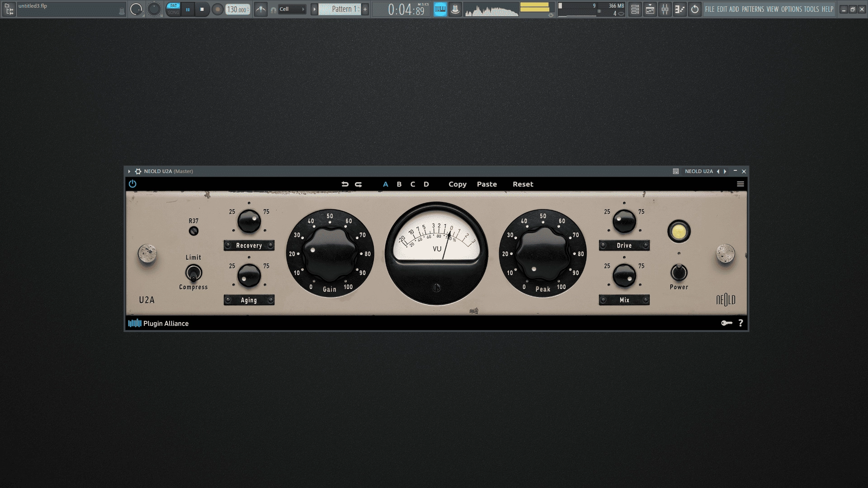Viewport: 868px width, 488px height.
Task: Click the large Peak knob
Action: click(x=543, y=254)
